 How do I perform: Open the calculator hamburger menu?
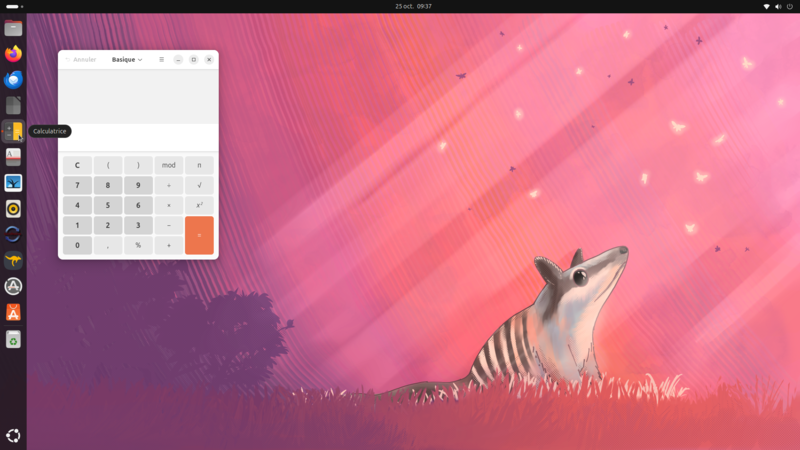tap(162, 60)
